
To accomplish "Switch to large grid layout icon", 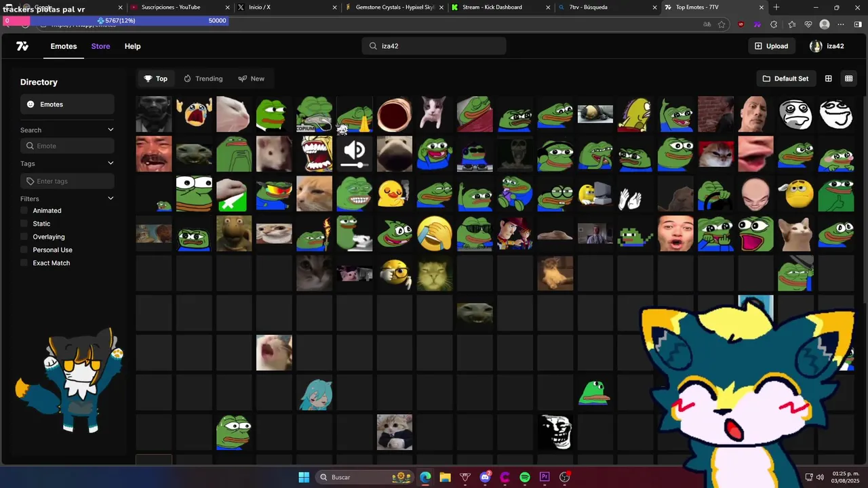I will pyautogui.click(x=828, y=79).
